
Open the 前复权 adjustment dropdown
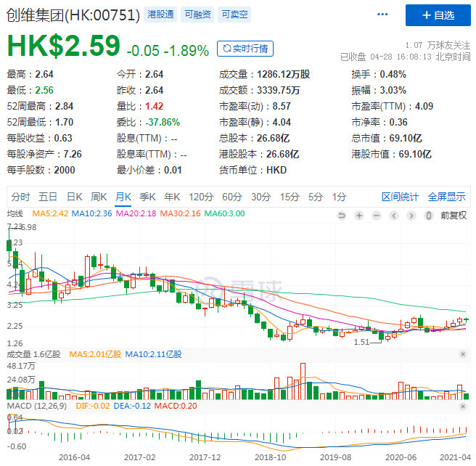453,215
